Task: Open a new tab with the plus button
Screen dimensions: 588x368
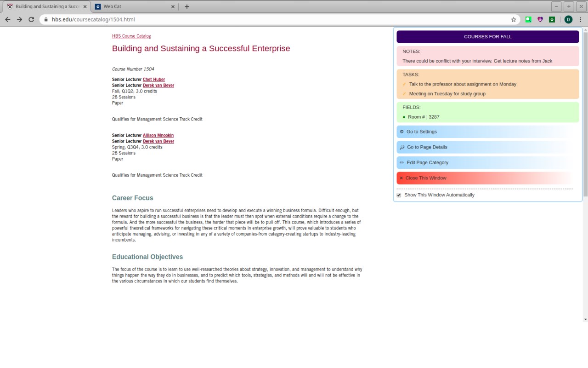Action: coord(187,6)
